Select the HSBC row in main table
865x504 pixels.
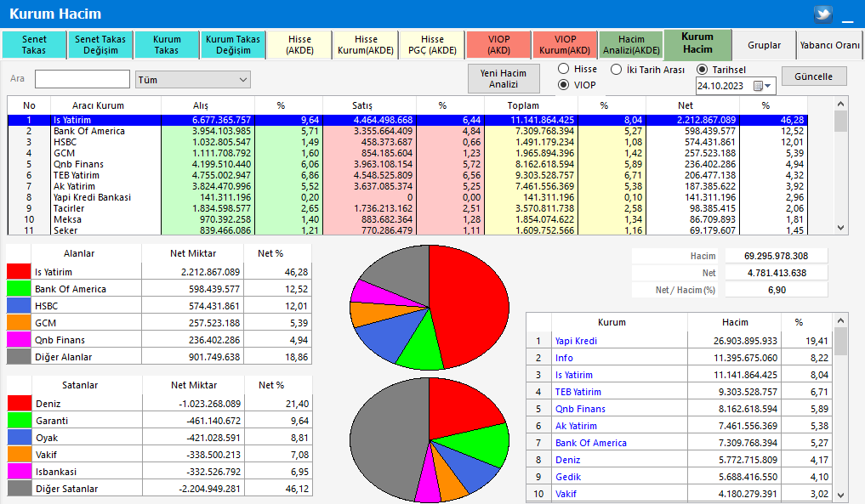click(x=407, y=142)
